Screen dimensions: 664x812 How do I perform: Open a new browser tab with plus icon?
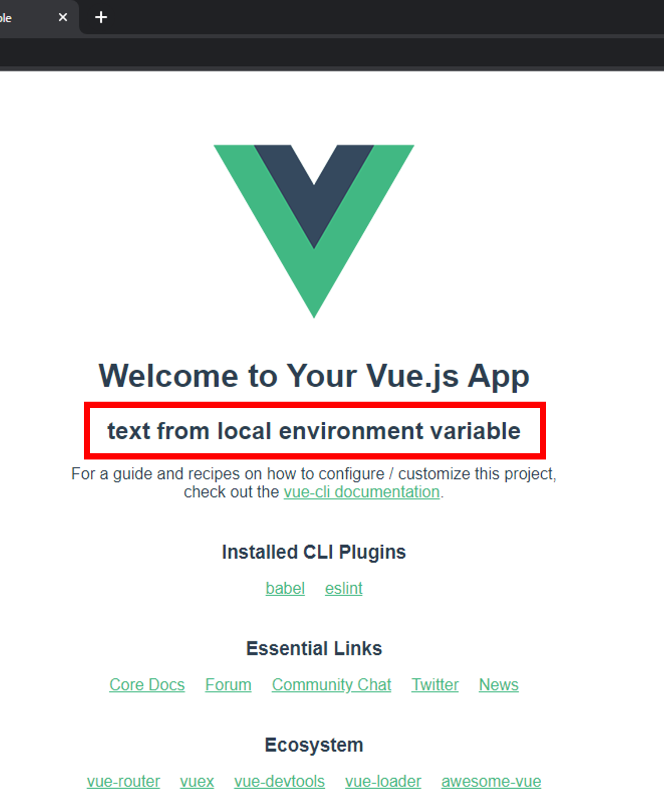click(x=101, y=18)
